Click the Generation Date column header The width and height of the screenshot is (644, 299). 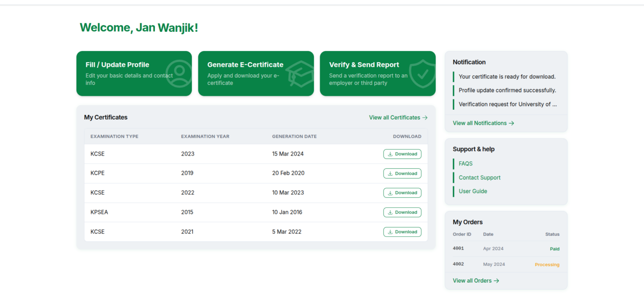point(294,136)
